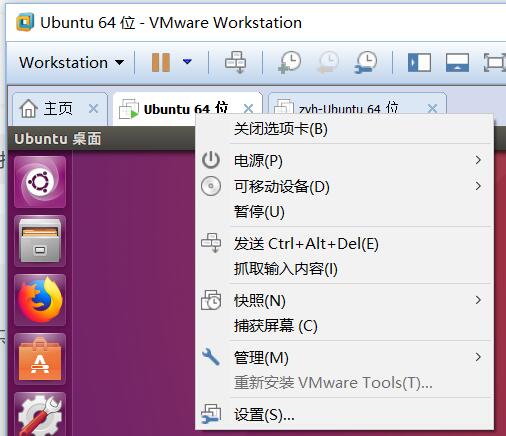Select 抓取输入内容(I) menu item

(x=344, y=269)
